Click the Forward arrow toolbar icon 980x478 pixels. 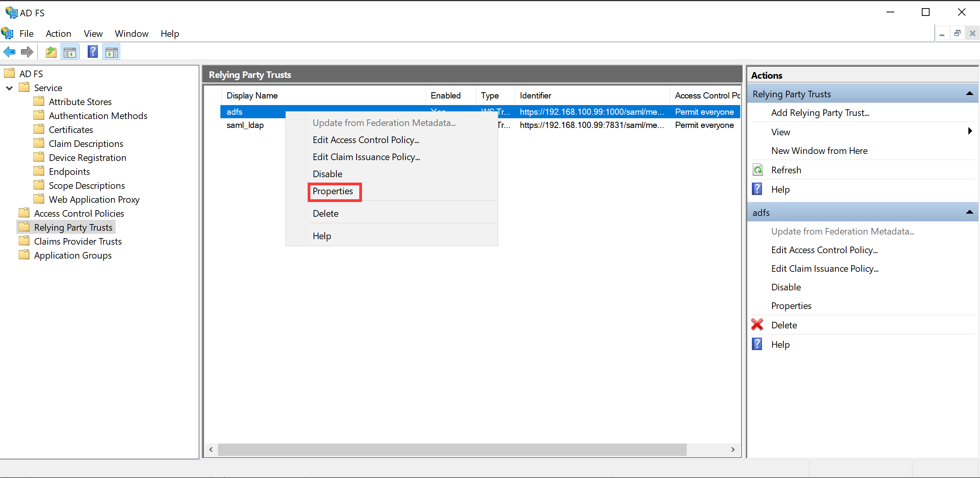pyautogui.click(x=27, y=52)
